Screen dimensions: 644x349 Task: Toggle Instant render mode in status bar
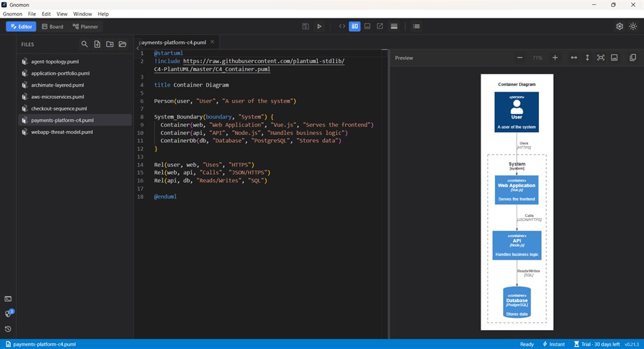554,344
